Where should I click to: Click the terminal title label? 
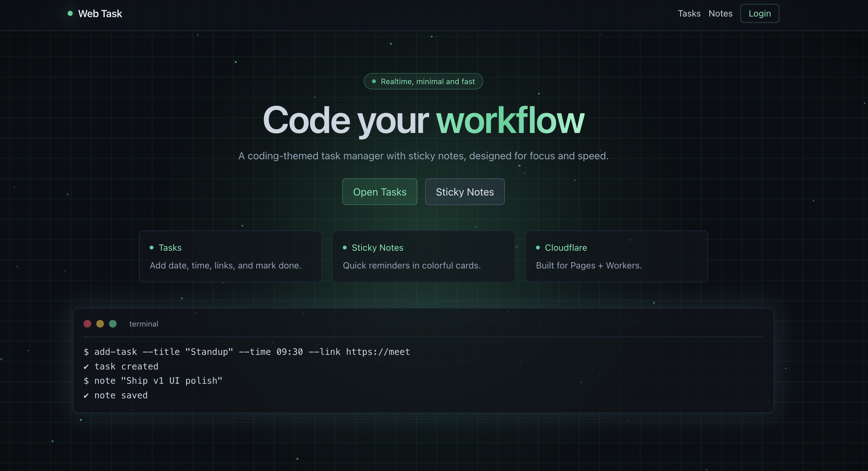(144, 323)
